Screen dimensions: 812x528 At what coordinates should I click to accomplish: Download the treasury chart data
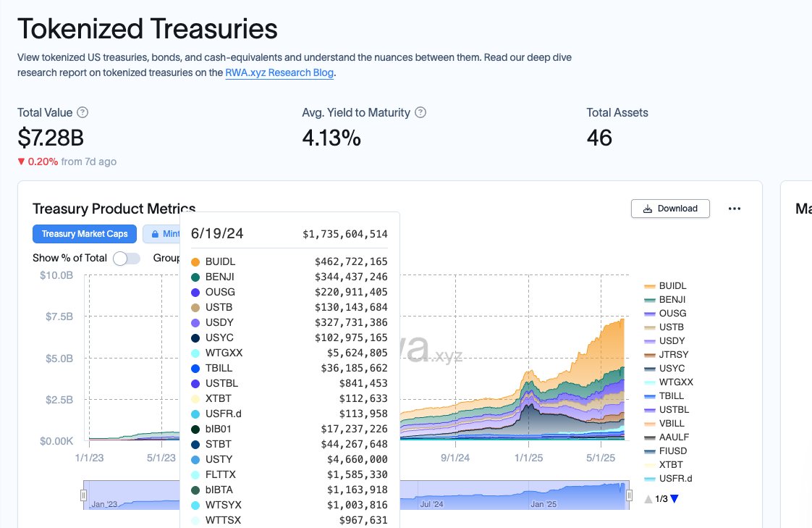click(670, 209)
